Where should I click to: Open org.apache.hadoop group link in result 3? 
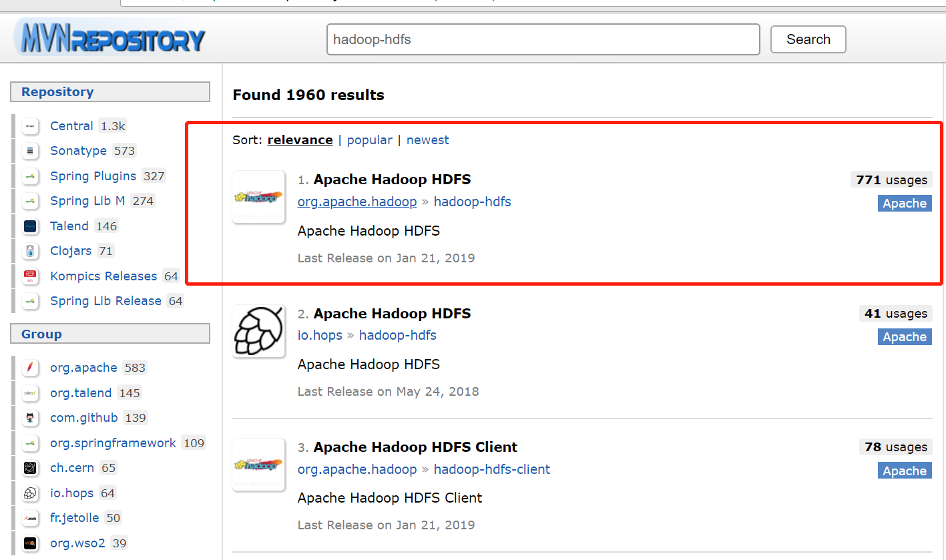tap(357, 469)
